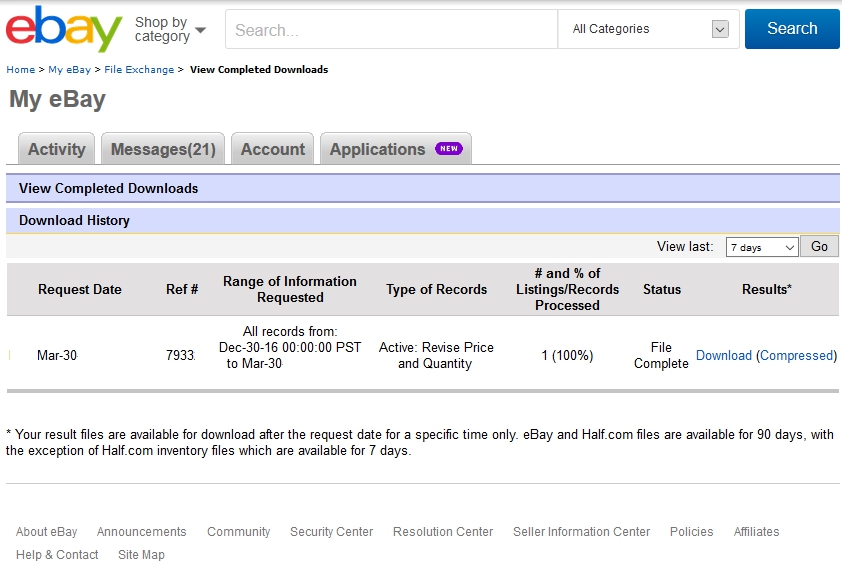Viewport: 848px width, 565px height.
Task: Visit the Announcements footer link
Action: pyautogui.click(x=142, y=532)
